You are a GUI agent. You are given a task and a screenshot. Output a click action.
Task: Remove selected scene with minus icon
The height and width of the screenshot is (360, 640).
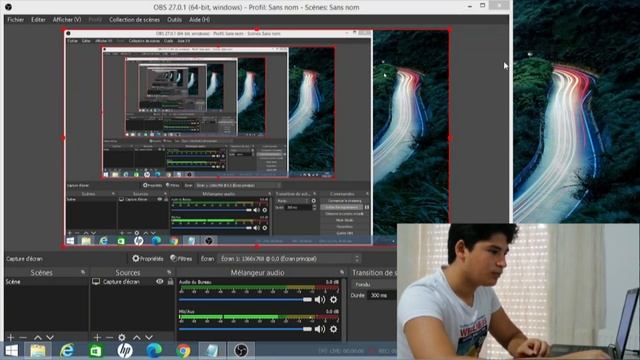pos(23,337)
